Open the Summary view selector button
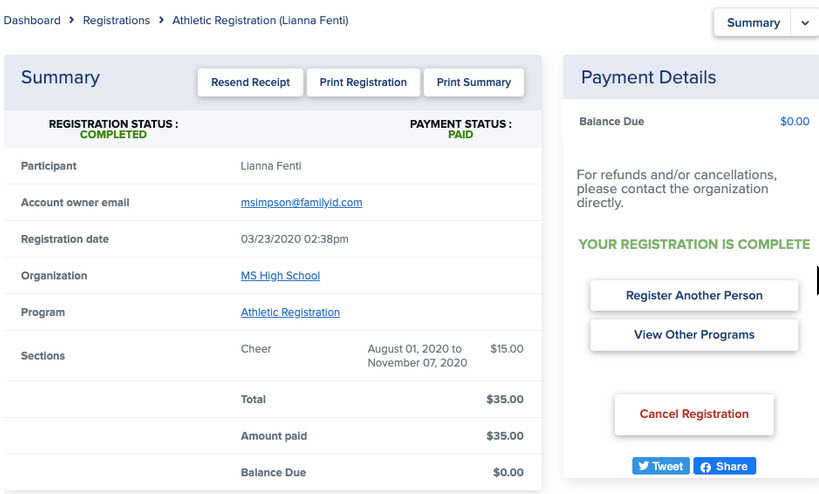 point(753,23)
